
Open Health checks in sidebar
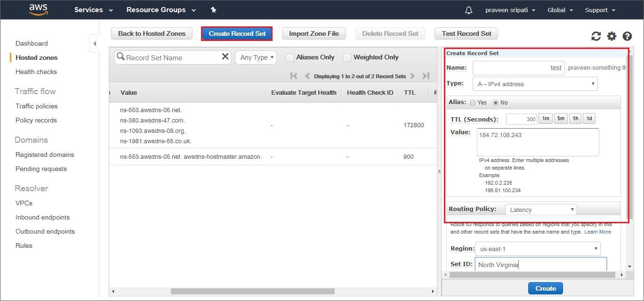pyautogui.click(x=36, y=72)
